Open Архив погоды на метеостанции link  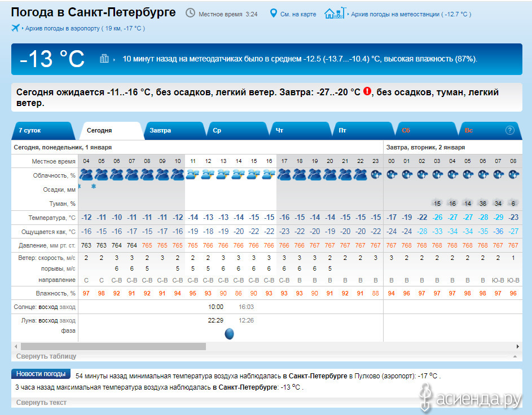tap(411, 14)
